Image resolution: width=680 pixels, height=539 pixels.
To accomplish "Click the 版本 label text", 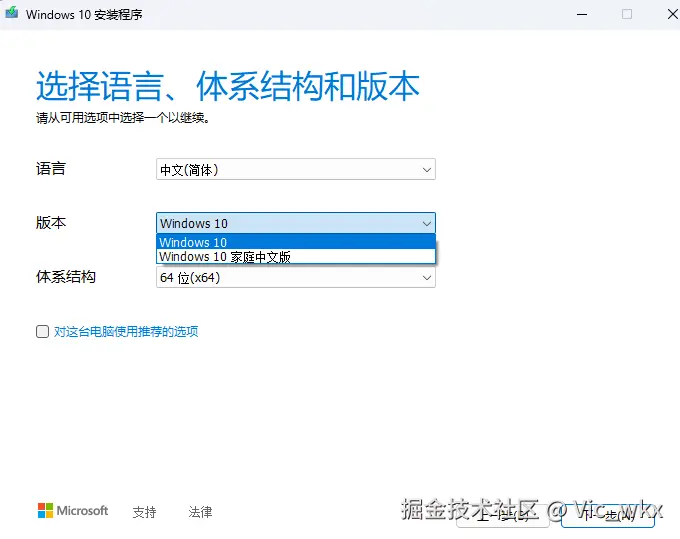I will [x=51, y=223].
